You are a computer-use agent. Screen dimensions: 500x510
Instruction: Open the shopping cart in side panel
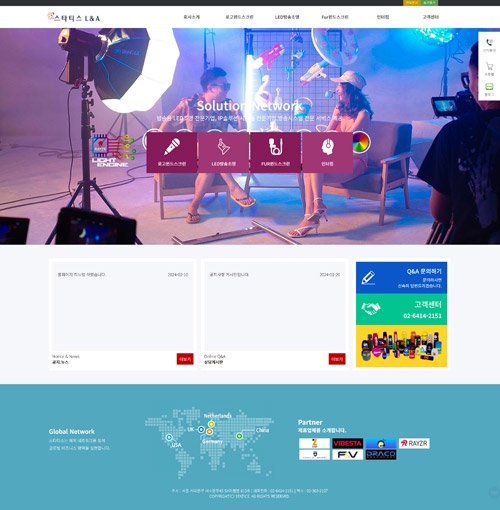point(489,69)
